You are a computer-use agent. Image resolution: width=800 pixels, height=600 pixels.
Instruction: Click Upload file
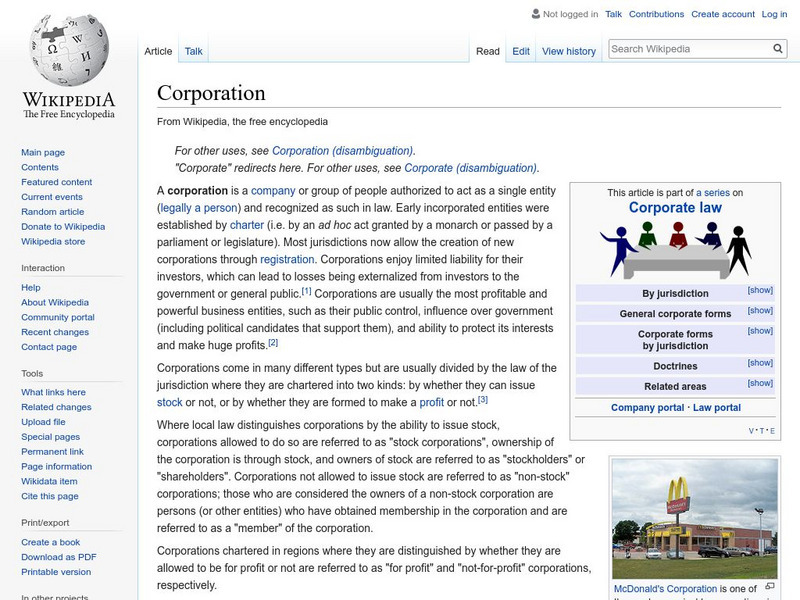(43, 422)
